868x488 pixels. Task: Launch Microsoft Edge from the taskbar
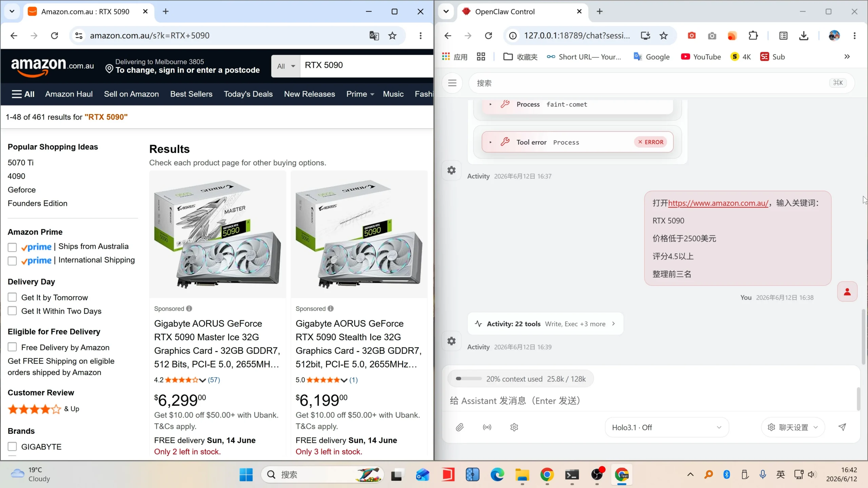tap(497, 475)
